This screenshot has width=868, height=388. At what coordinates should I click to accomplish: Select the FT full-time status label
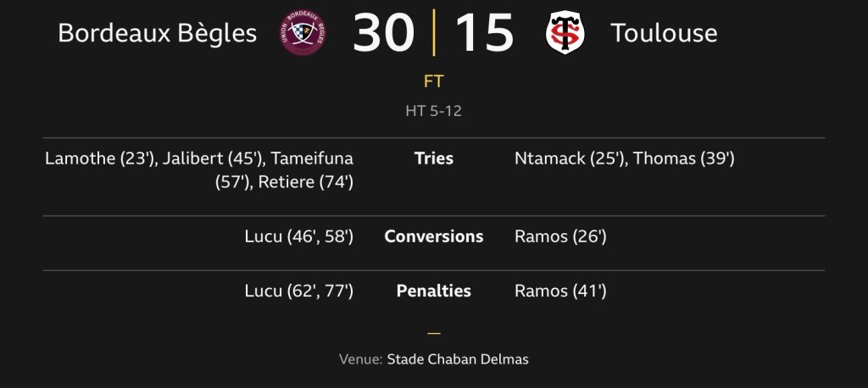(434, 82)
